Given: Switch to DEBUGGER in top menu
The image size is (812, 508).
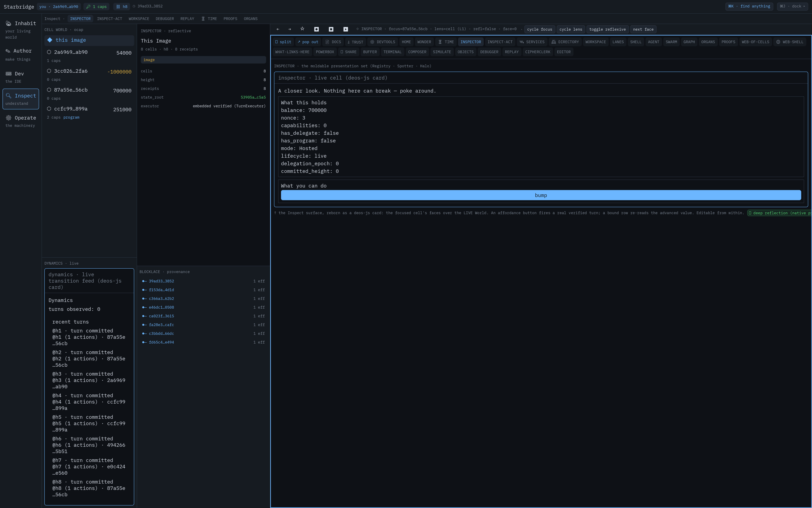Looking at the screenshot, I should coord(165,19).
